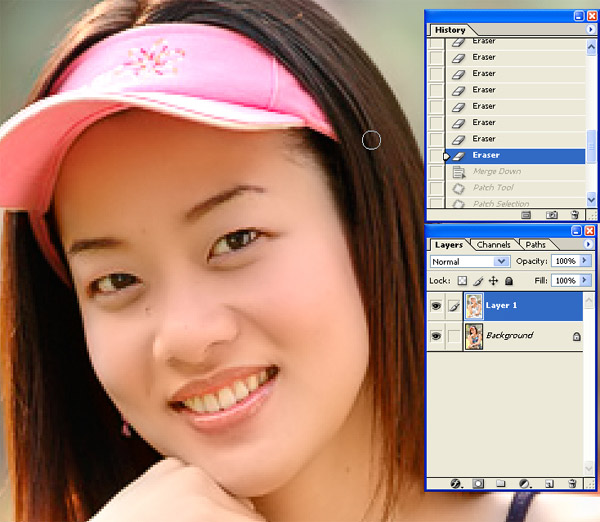
Task: Click Layers panel scrollbar down arrow
Action: coord(589,468)
